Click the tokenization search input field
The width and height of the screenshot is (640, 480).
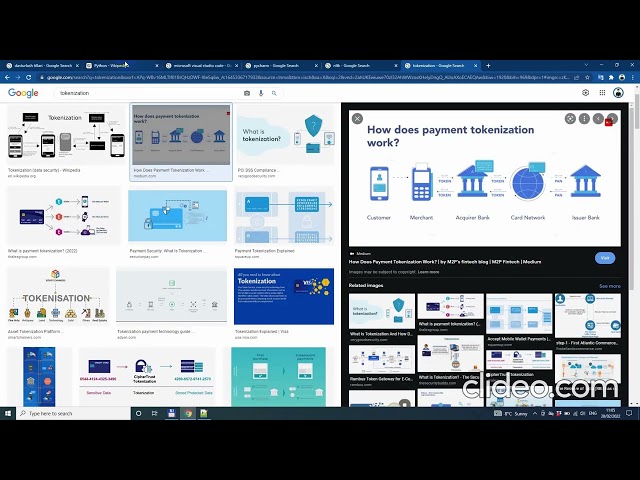coord(149,93)
